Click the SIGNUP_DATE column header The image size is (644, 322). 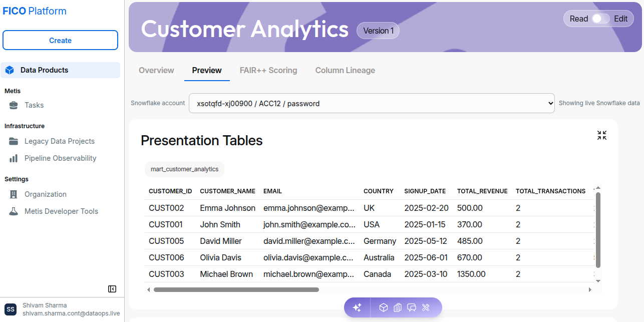tap(425, 191)
